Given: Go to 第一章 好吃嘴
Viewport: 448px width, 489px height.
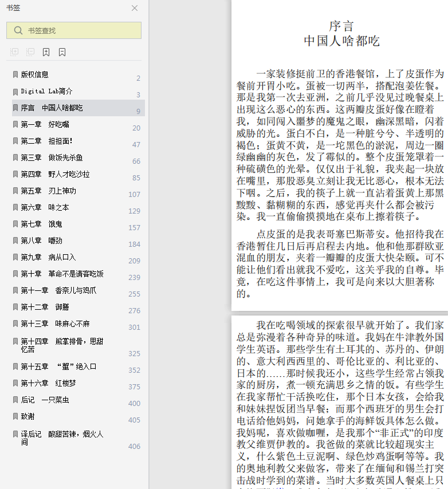Looking at the screenshot, I should (x=45, y=124).
